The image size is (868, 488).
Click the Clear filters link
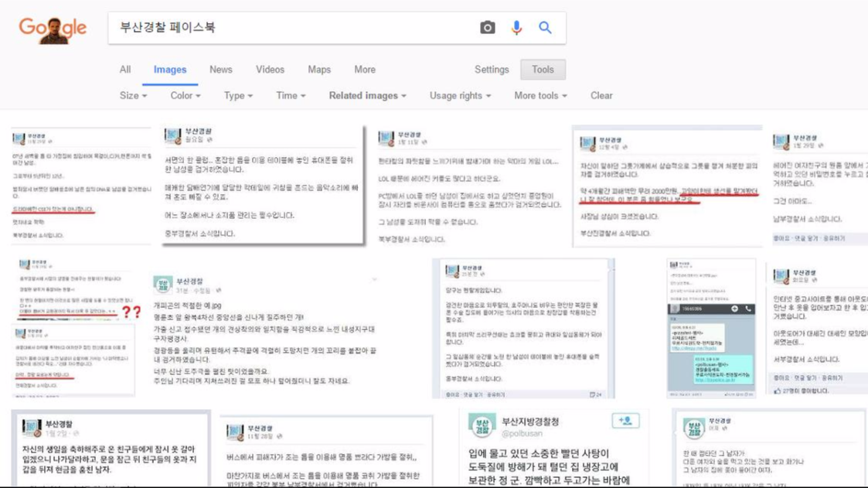click(601, 95)
